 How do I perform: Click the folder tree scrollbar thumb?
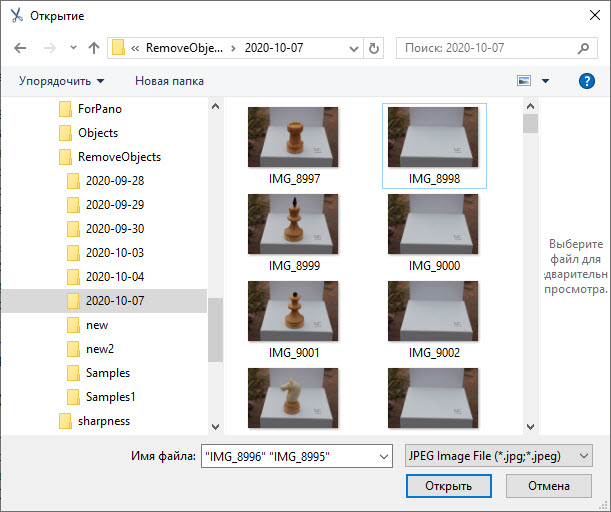pyautogui.click(x=215, y=330)
